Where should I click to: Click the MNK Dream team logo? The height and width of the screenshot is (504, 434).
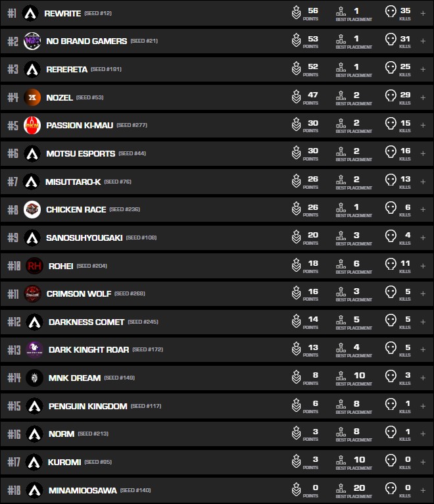[x=34, y=378]
